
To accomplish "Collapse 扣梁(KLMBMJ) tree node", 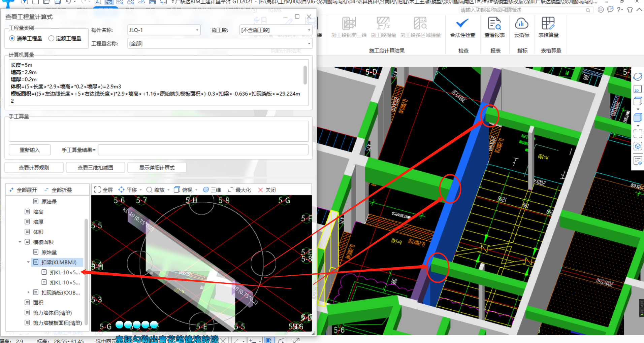I will coord(28,262).
